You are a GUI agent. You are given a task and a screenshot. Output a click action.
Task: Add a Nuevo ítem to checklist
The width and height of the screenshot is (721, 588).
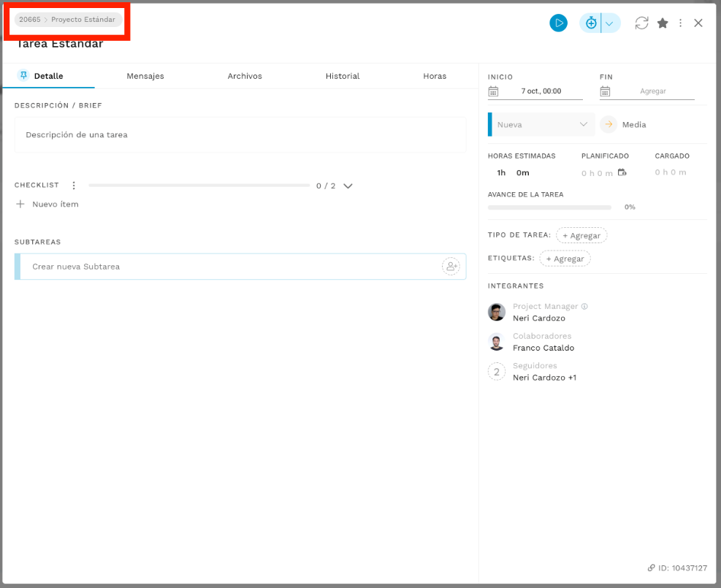click(x=47, y=204)
